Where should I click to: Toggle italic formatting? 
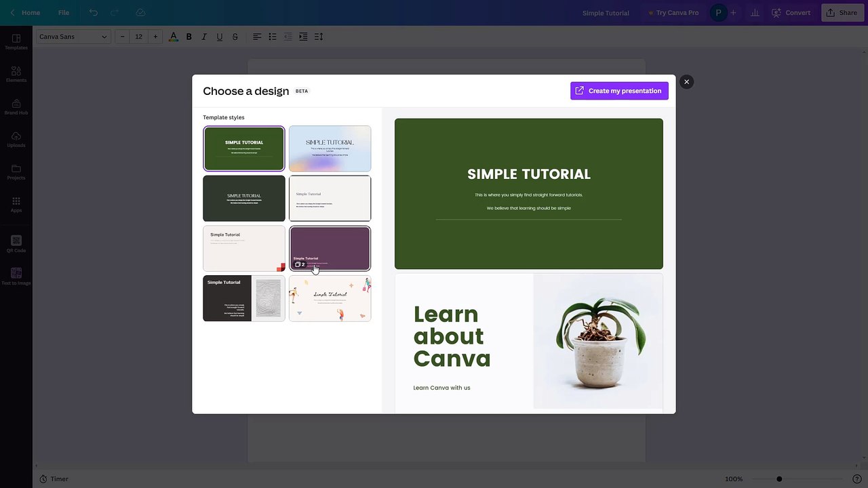204,37
